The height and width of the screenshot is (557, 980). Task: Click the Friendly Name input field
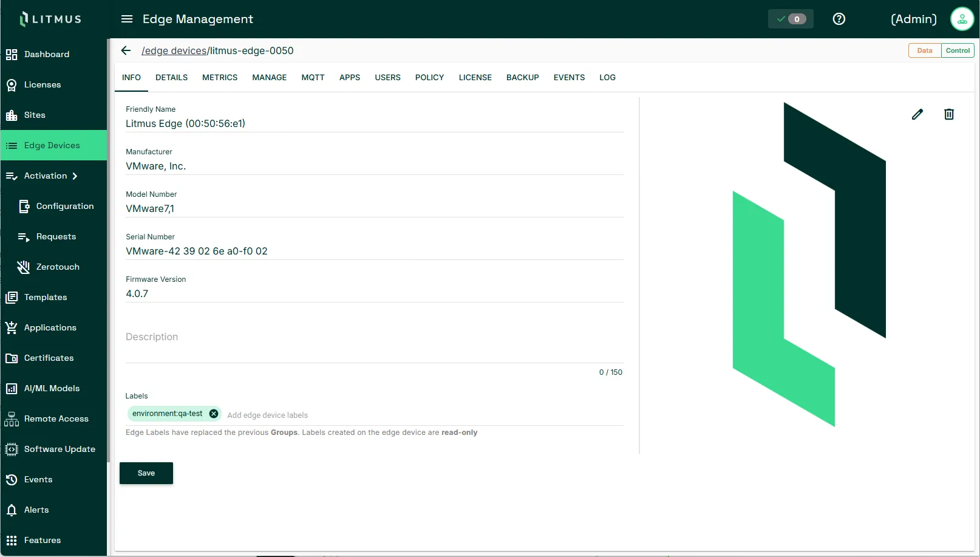(x=375, y=123)
